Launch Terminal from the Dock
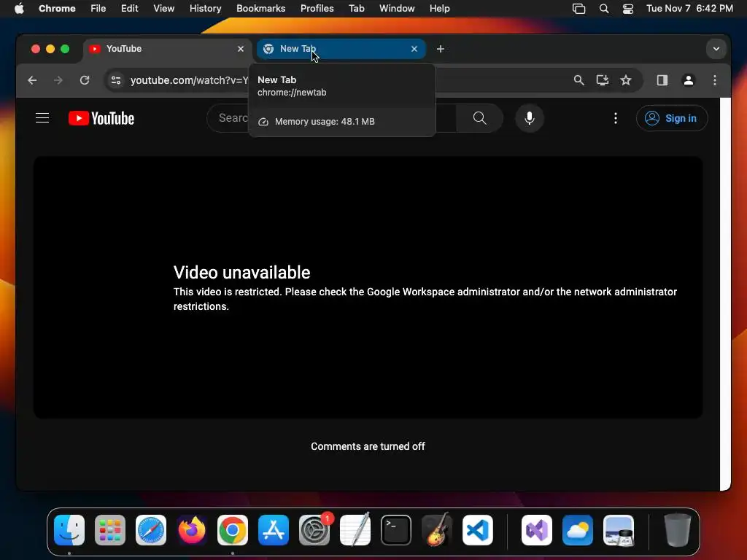The width and height of the screenshot is (747, 560). (396, 530)
